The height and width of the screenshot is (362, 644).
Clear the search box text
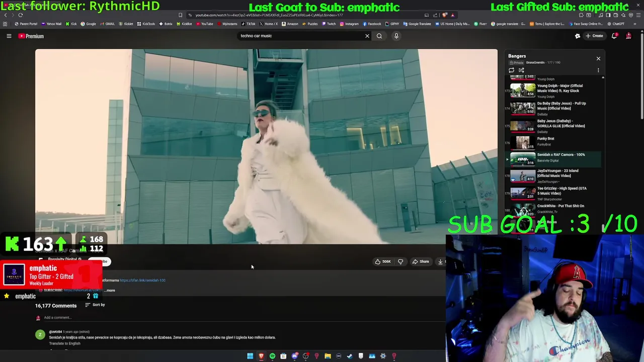click(367, 36)
